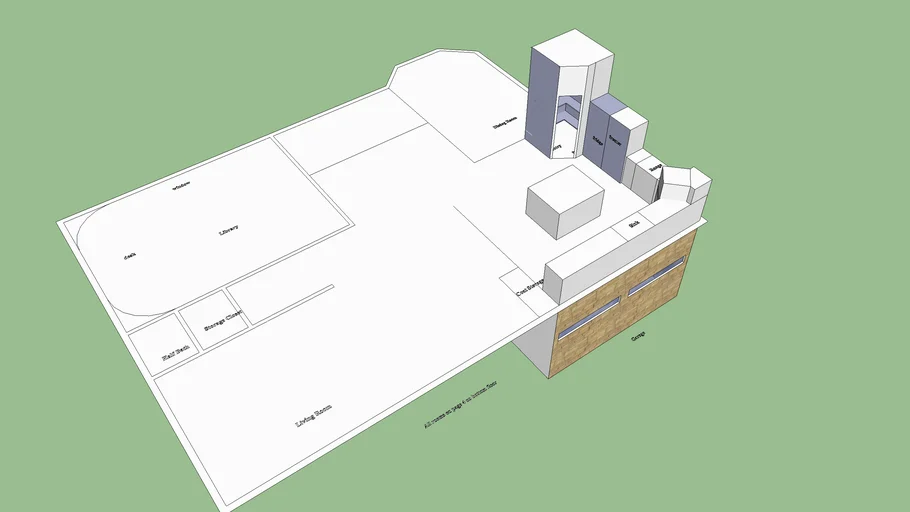
Task: Click the "Dining Room" label
Action: 505,122
